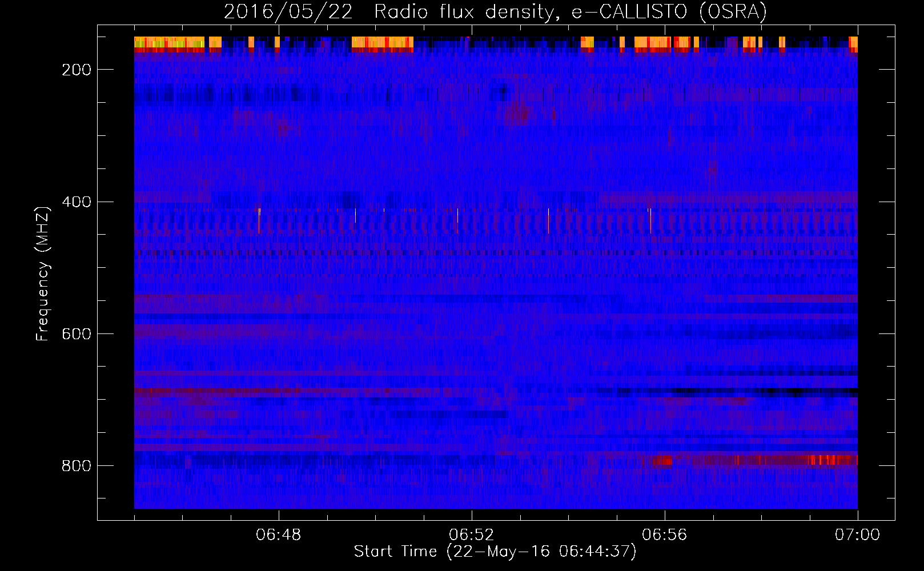This screenshot has height=571, width=924.
Task: Select the 'Frequency (MHZ)' axis label
Action: pyautogui.click(x=43, y=274)
